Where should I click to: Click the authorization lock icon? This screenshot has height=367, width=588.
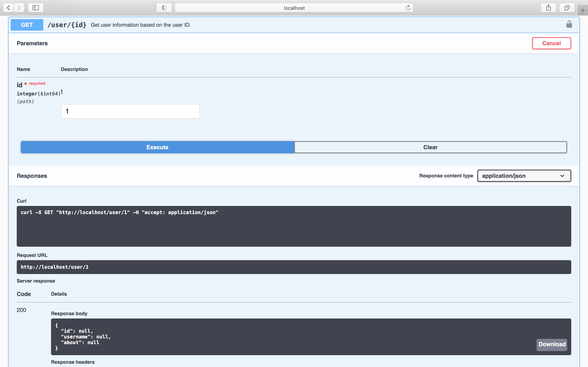coord(569,24)
